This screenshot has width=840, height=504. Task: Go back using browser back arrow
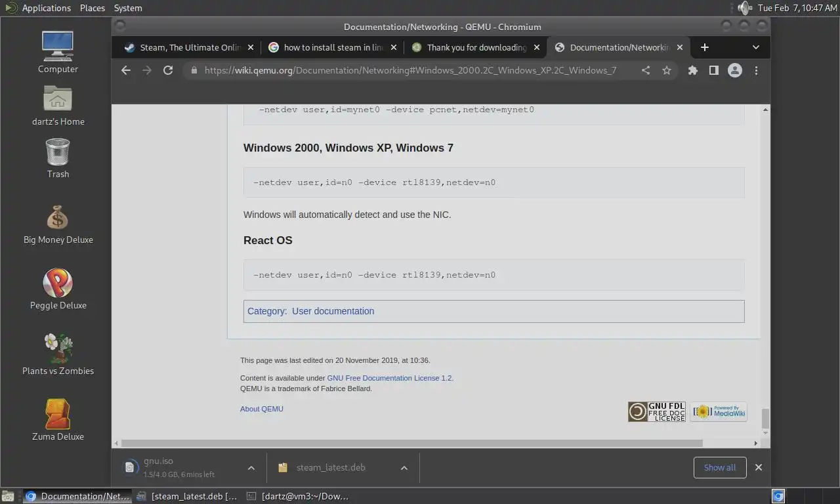[126, 70]
